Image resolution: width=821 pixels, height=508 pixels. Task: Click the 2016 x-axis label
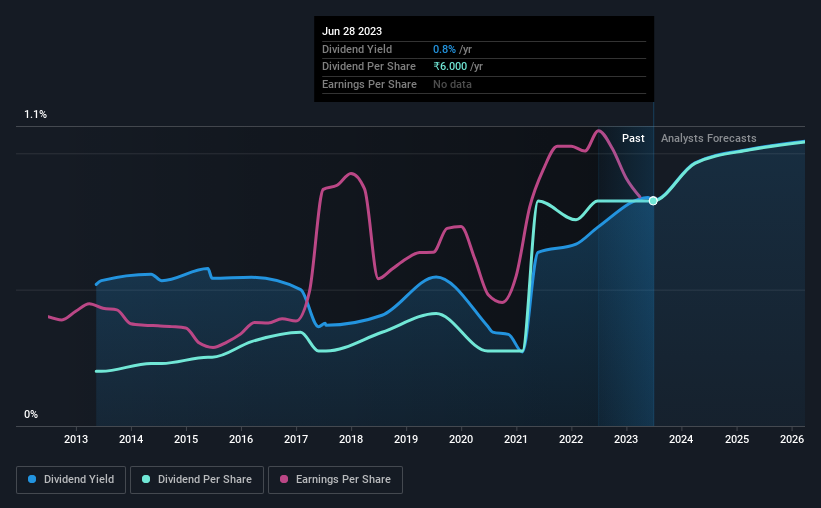(241, 439)
